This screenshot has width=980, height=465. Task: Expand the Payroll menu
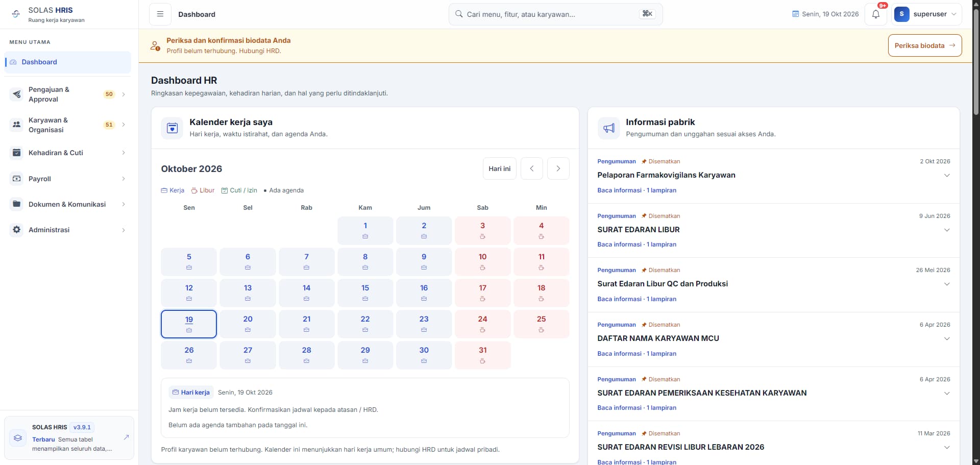point(67,179)
